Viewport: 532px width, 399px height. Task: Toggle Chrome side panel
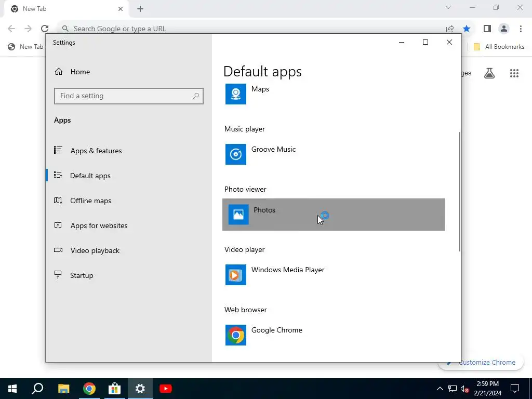pos(487,29)
